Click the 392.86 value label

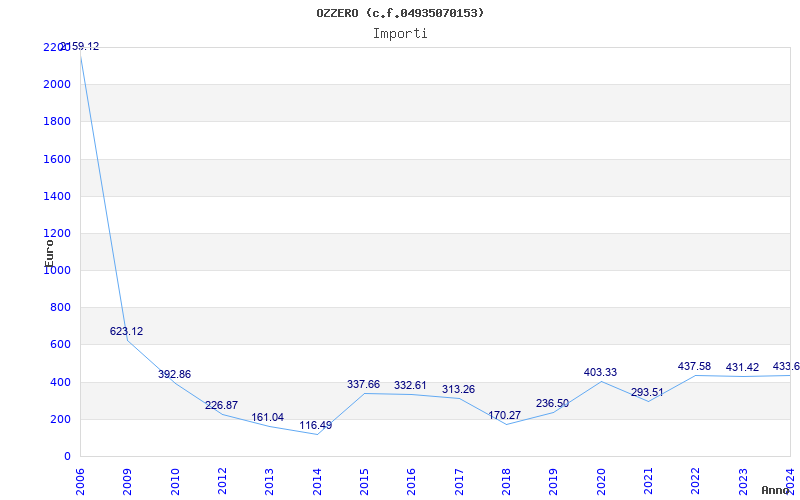coord(174,374)
